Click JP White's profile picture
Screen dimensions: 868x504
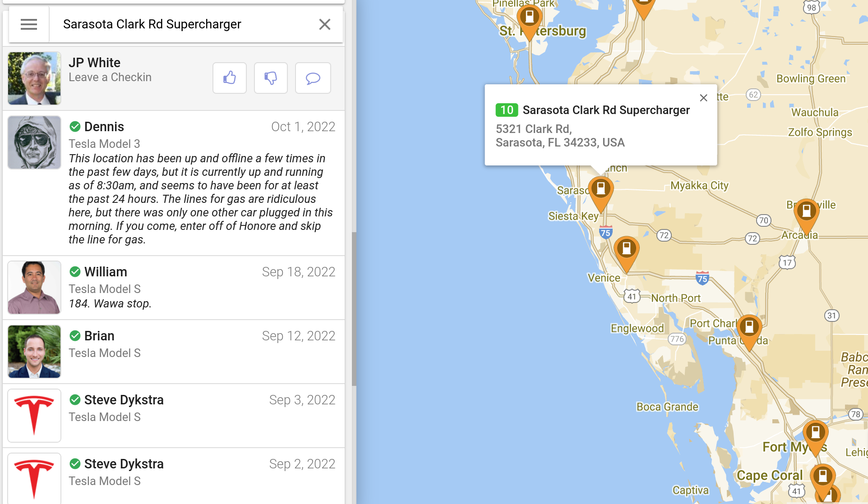click(34, 78)
